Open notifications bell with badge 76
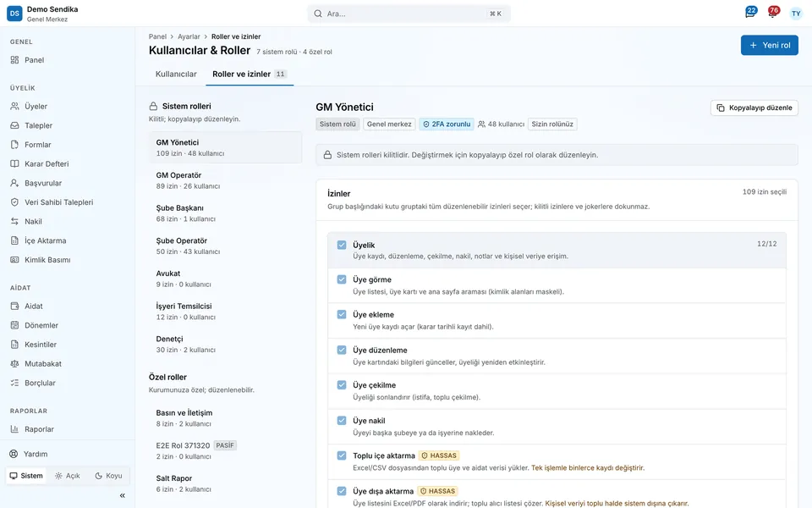 point(773,13)
